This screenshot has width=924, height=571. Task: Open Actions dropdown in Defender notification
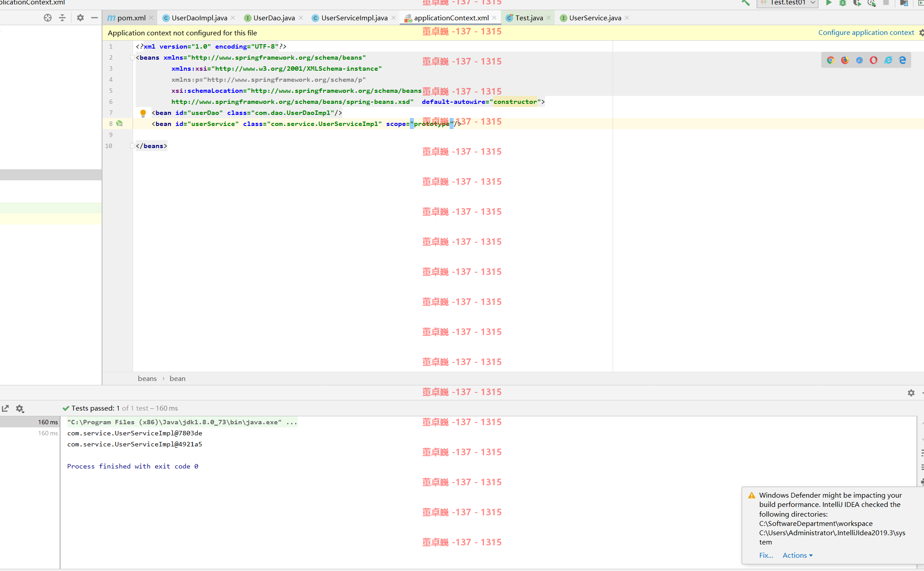click(798, 556)
